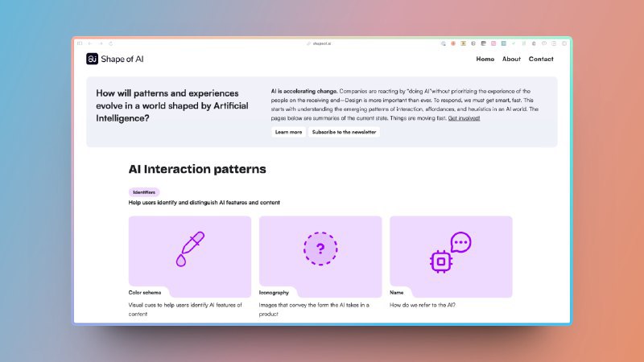Select the Identifiers category tag
The image size is (644, 362).
144,192
